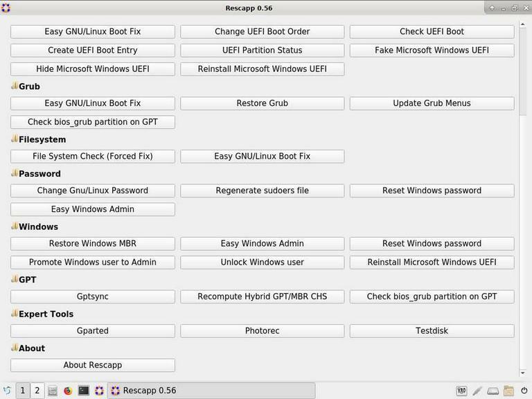Click Reset Windows password in Password section
Viewport: 532px width, 399px height.
pos(432,190)
